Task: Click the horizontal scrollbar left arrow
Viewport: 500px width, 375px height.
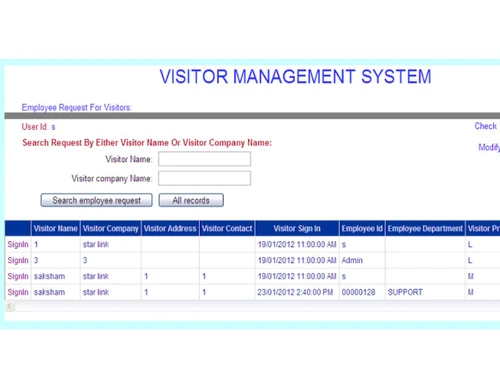Action: (x=10, y=306)
